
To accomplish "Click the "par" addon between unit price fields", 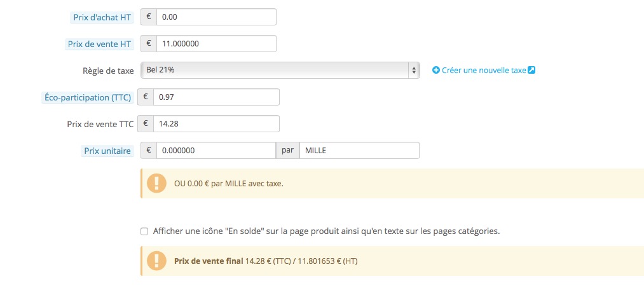I will click(287, 151).
